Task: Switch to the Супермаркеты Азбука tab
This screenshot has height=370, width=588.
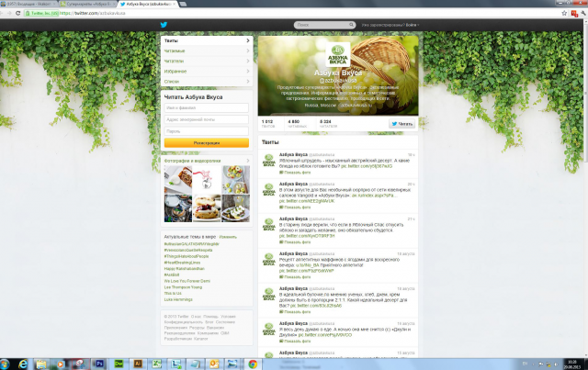Action: 87,4
